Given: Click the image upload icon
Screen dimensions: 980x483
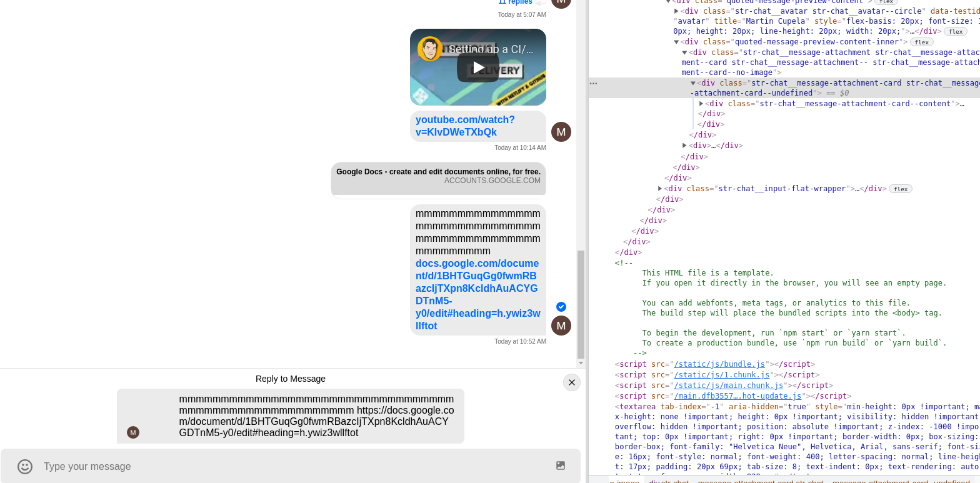Looking at the screenshot, I should click(561, 466).
